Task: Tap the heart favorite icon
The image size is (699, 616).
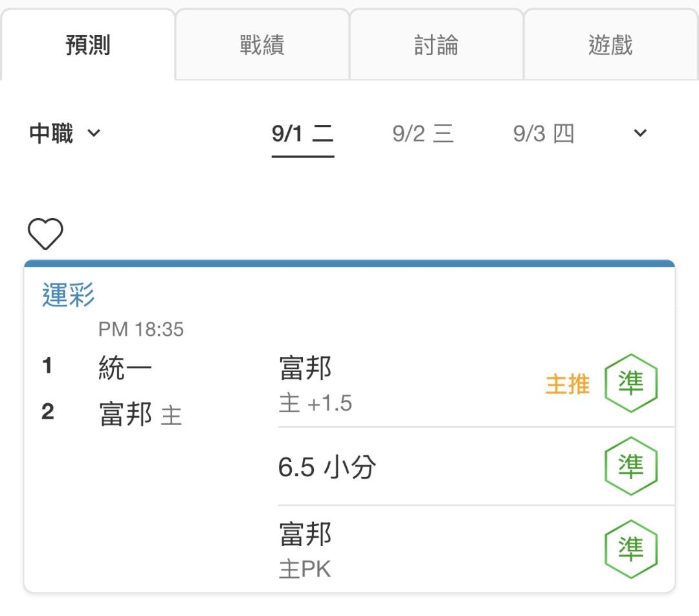Action: point(45,234)
